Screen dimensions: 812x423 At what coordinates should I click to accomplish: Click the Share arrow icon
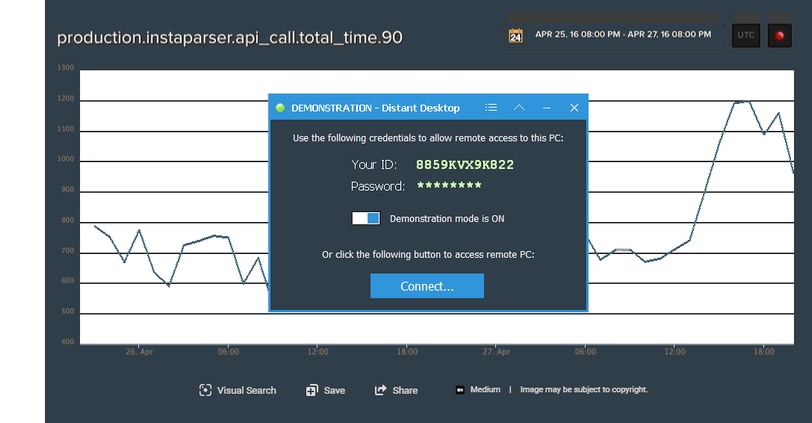point(381,390)
